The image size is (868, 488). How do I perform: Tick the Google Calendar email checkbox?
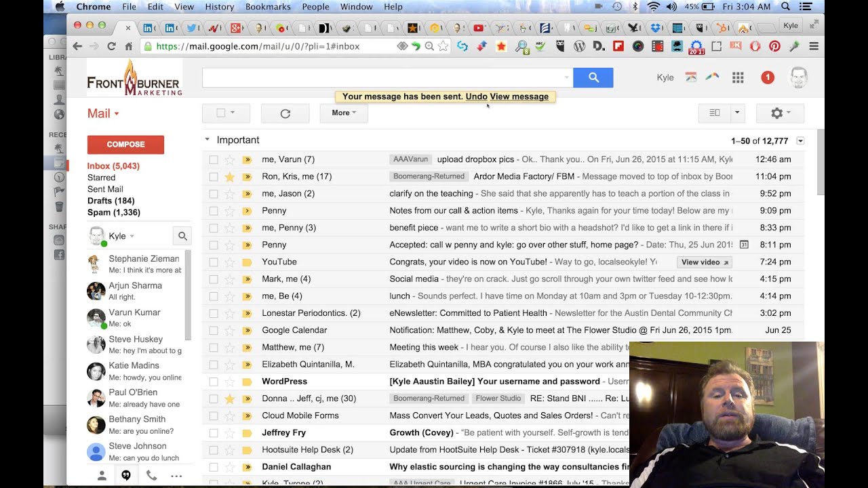pyautogui.click(x=214, y=331)
